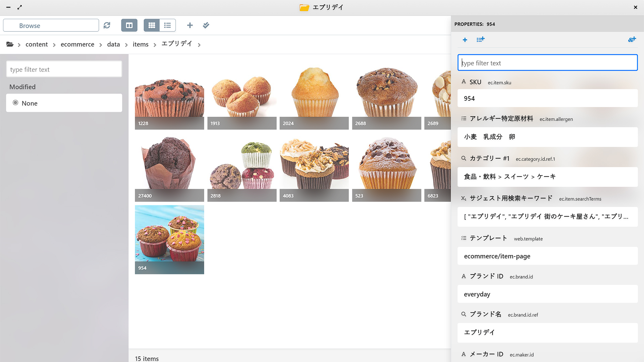Click the root folder breadcrumb icon
The width and height of the screenshot is (644, 362).
(10, 44)
